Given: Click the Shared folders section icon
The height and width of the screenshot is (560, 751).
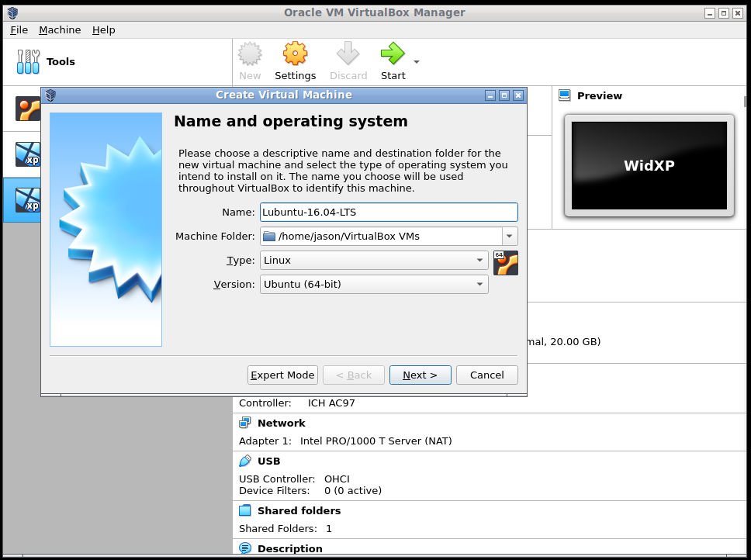Looking at the screenshot, I should click(244, 510).
